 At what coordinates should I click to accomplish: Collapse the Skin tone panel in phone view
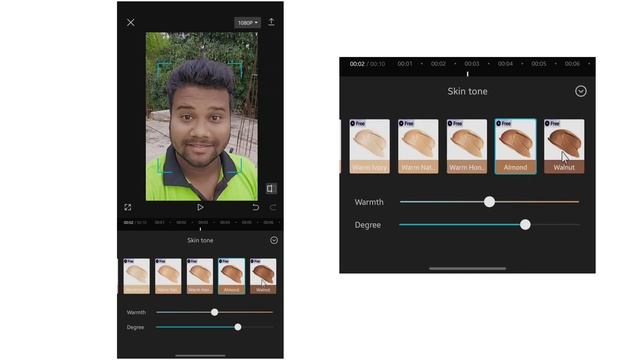(274, 240)
